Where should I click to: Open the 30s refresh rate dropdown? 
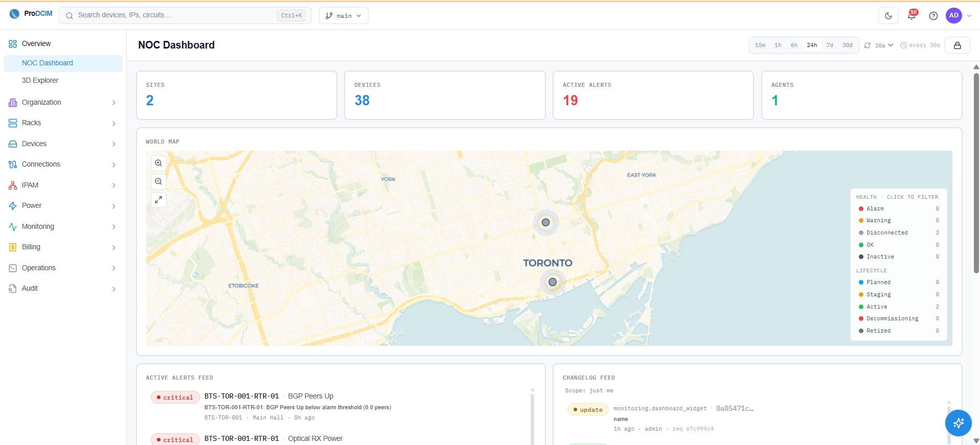coord(884,45)
